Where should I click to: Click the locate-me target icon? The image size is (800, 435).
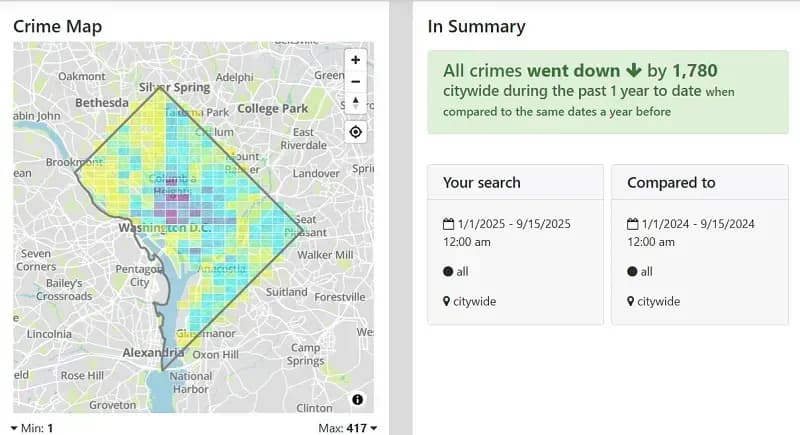pyautogui.click(x=356, y=132)
